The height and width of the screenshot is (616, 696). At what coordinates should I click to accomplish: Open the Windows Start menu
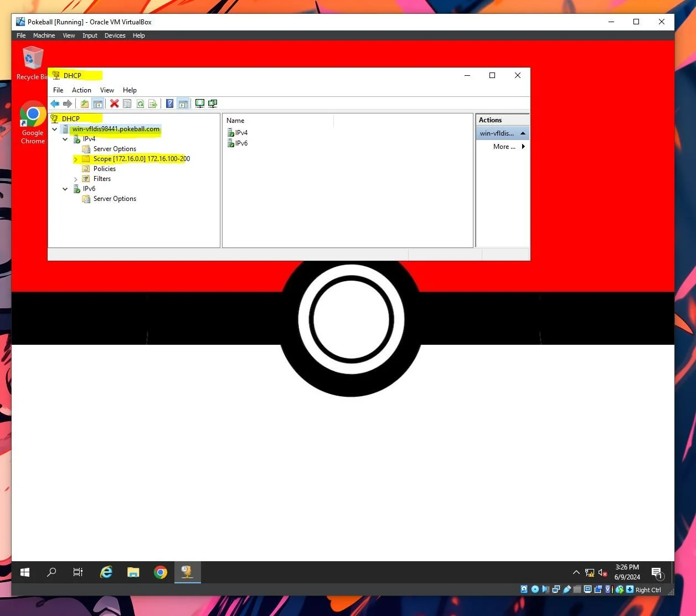tap(25, 572)
